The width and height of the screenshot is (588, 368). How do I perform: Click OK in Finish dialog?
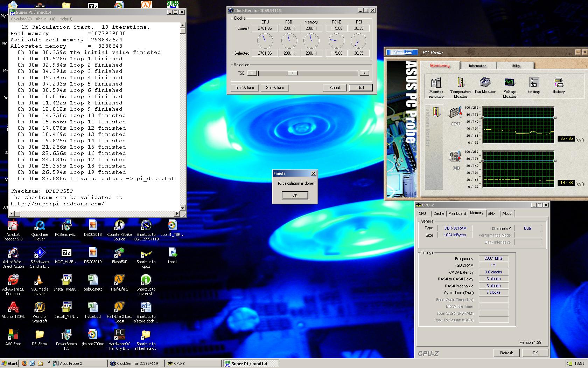tap(295, 195)
